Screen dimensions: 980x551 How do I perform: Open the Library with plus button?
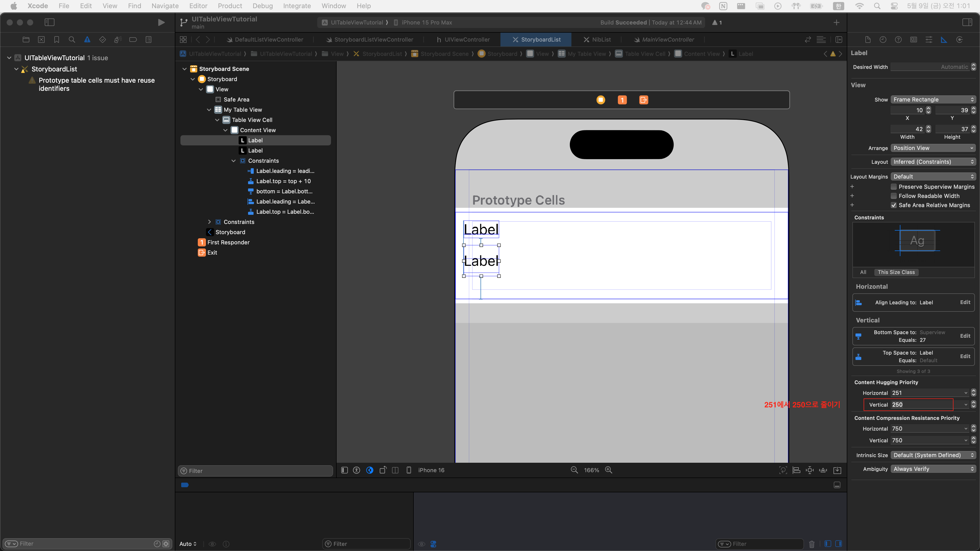point(836,22)
